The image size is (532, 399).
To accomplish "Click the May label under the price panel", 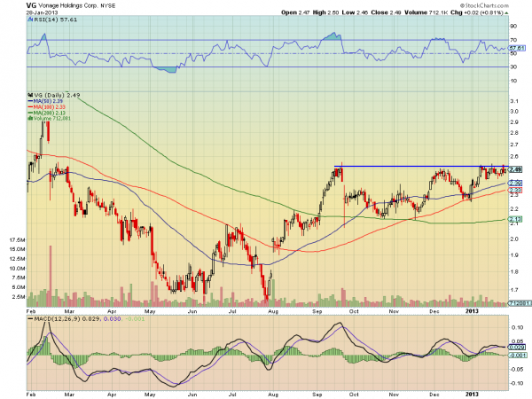I will pos(150,311).
